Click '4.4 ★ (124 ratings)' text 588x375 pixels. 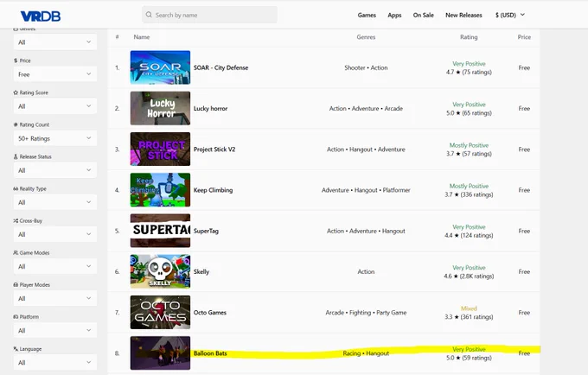tap(469, 235)
